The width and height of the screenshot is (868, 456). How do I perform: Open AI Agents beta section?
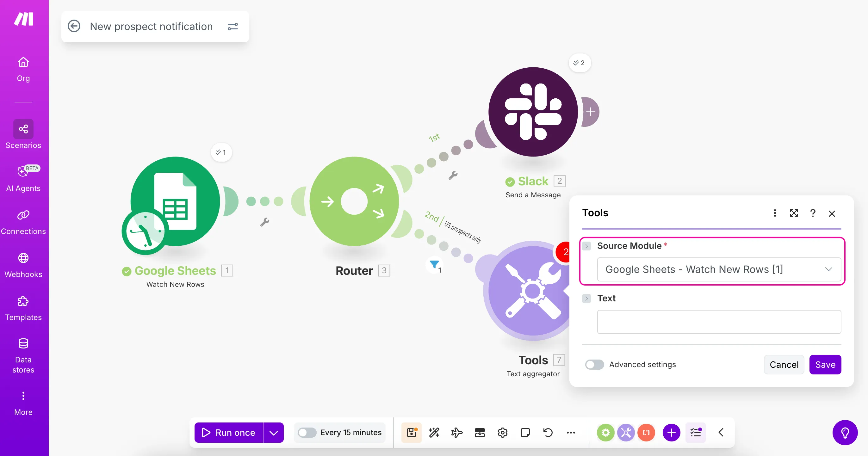[x=23, y=178]
